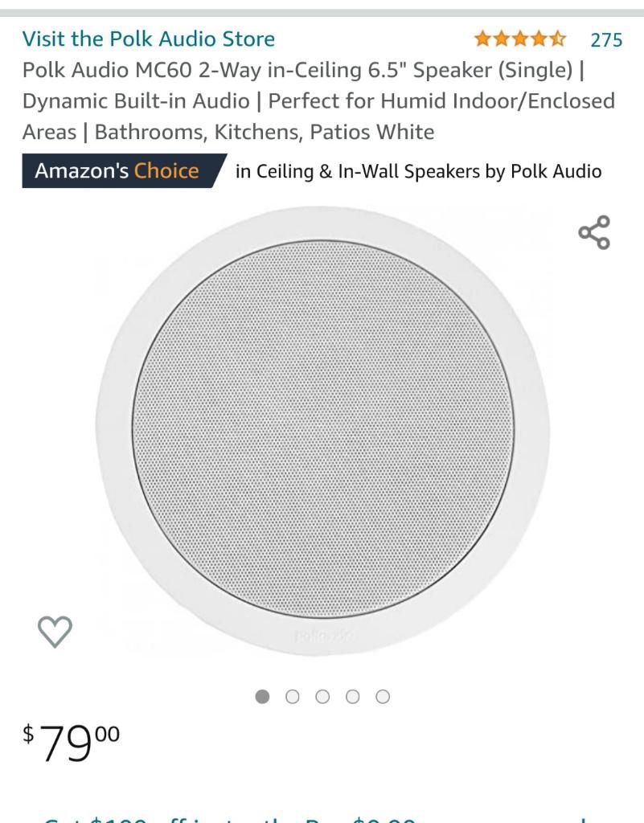Screen dimensions: 644x823
Task: Select the first filled image carousel dot
Action: (x=262, y=697)
